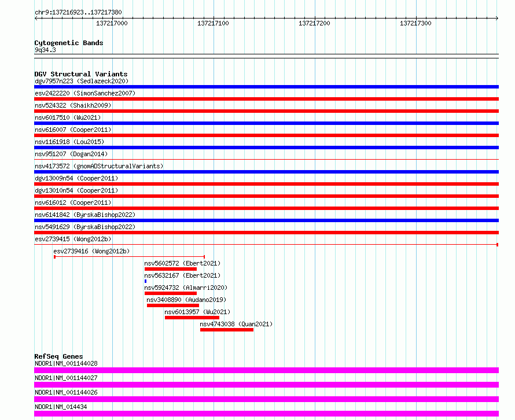Click the magenta bar under NDOR1|NM_001144028

(x=266, y=370)
